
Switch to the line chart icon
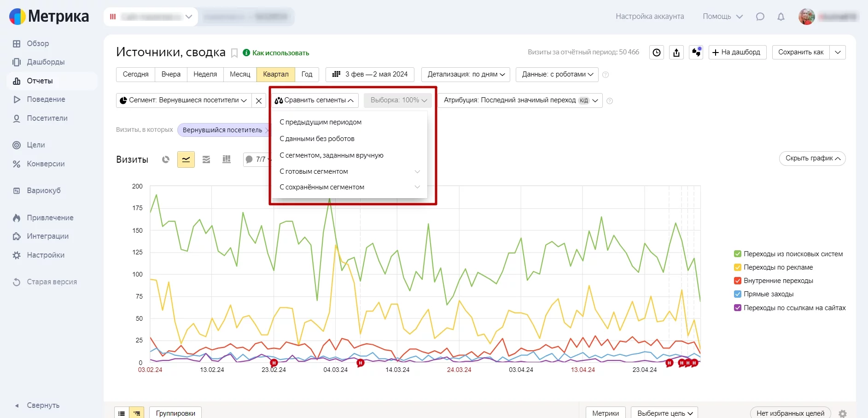[186, 159]
